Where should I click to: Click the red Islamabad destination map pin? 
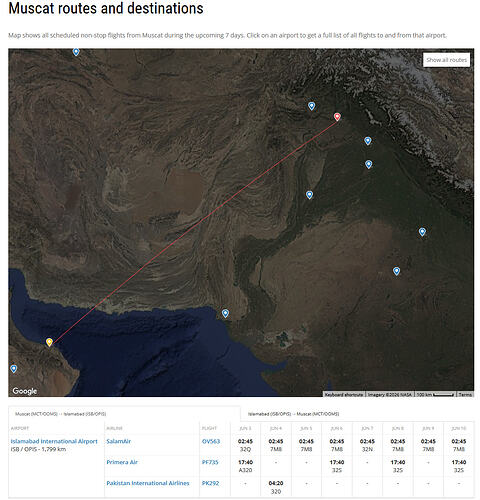pyautogui.click(x=337, y=117)
